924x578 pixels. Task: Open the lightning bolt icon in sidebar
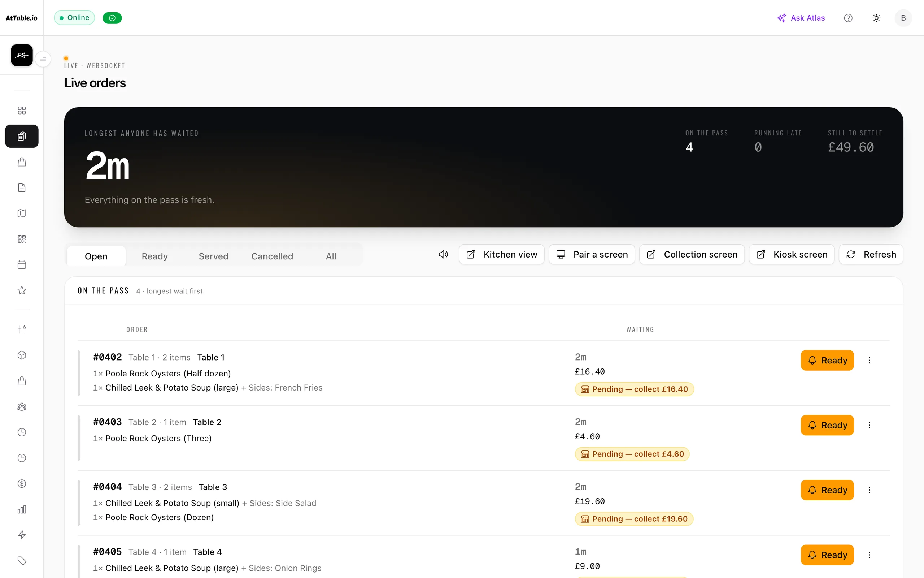22,535
